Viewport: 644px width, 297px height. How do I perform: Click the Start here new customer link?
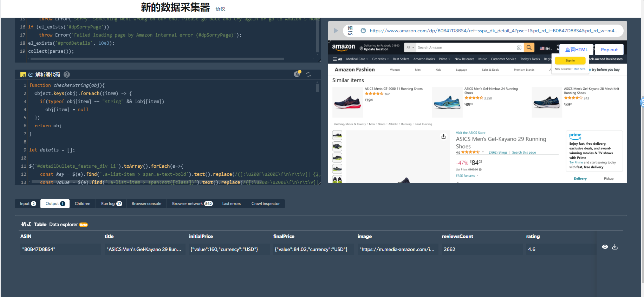[579, 69]
